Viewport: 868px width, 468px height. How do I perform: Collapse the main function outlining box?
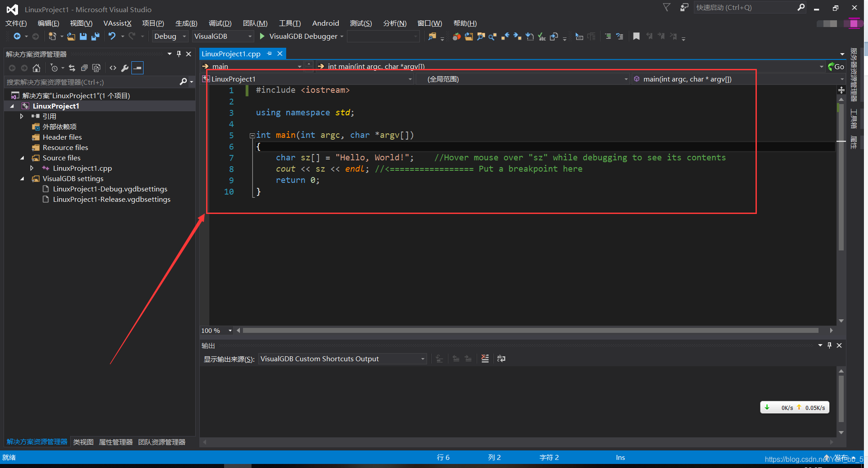pyautogui.click(x=252, y=135)
